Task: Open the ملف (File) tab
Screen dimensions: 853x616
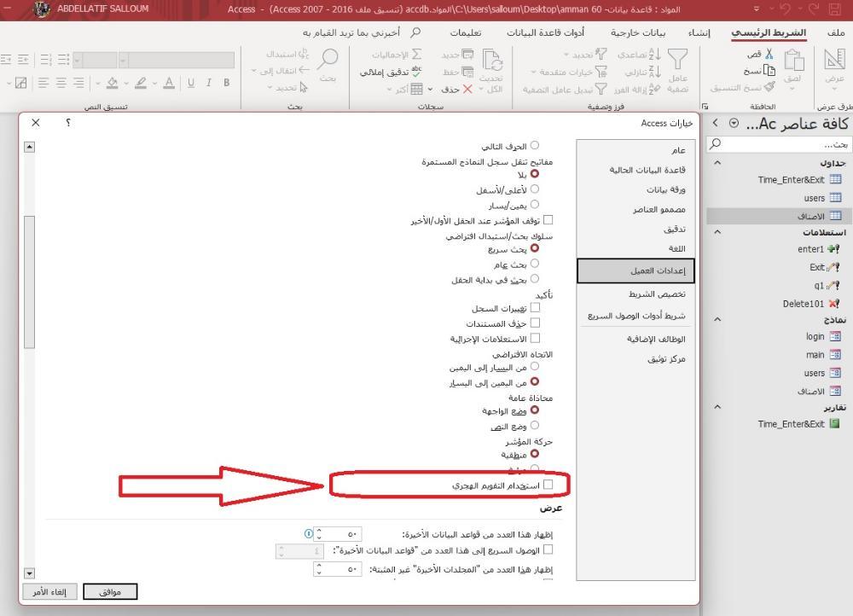Action: click(x=836, y=32)
